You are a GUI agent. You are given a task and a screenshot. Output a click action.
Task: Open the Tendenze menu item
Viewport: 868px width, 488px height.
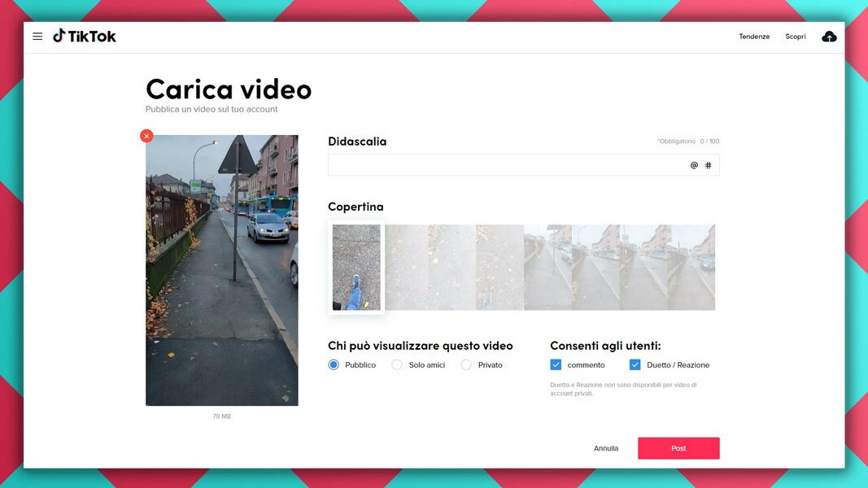(754, 37)
